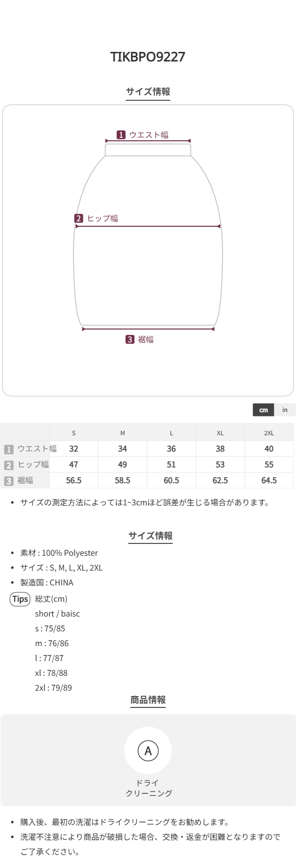Select the XL size column header
The image size is (296, 868).
click(220, 433)
